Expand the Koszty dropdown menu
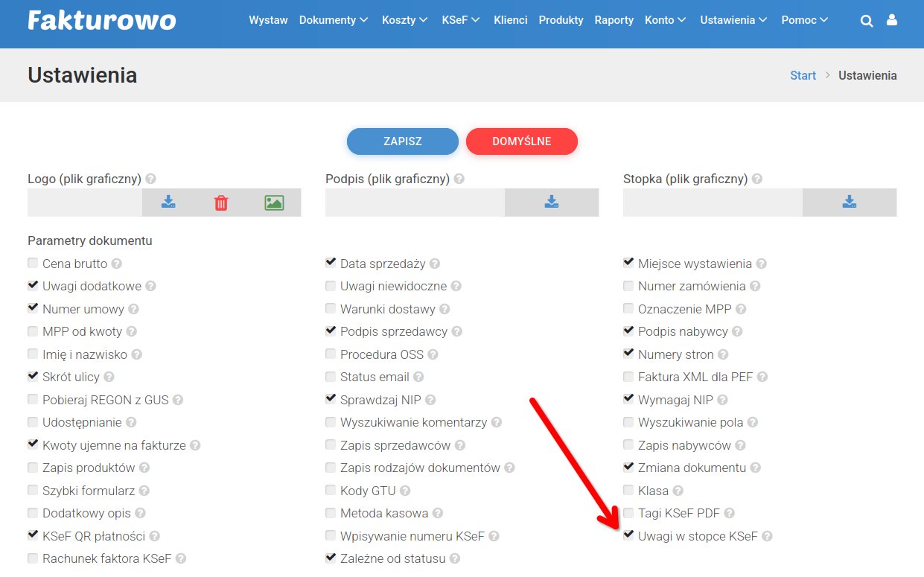 tap(405, 20)
